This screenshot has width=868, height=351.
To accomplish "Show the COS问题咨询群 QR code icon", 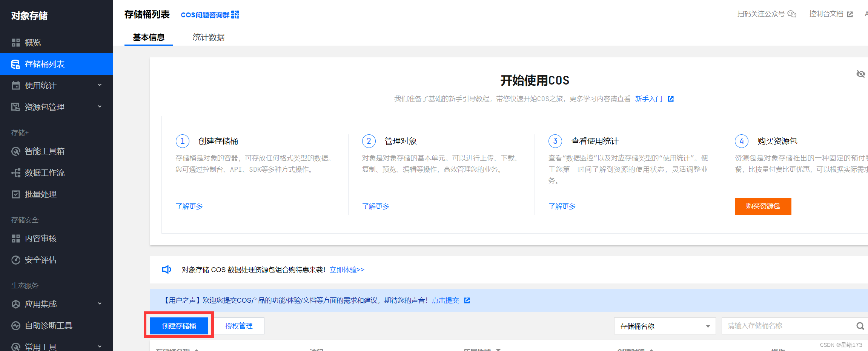I will pos(235,14).
